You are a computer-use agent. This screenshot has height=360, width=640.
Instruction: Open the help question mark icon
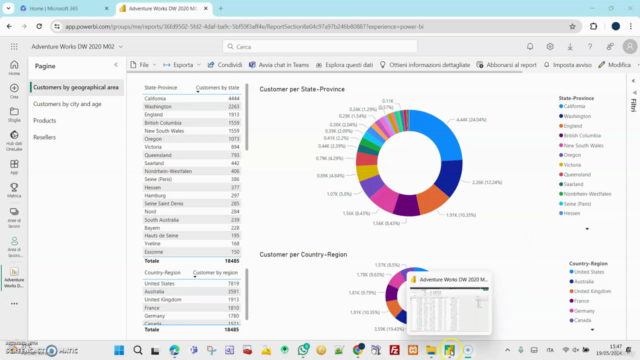click(590, 47)
